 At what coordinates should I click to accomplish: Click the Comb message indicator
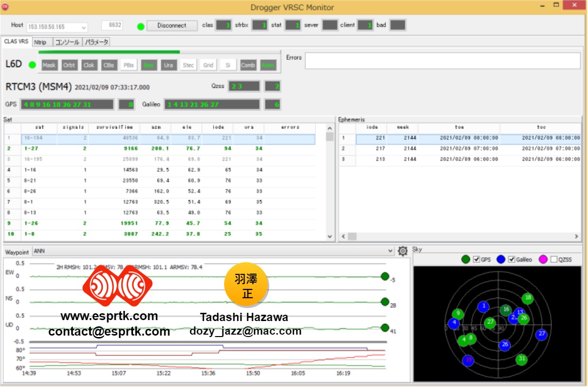tap(248, 65)
